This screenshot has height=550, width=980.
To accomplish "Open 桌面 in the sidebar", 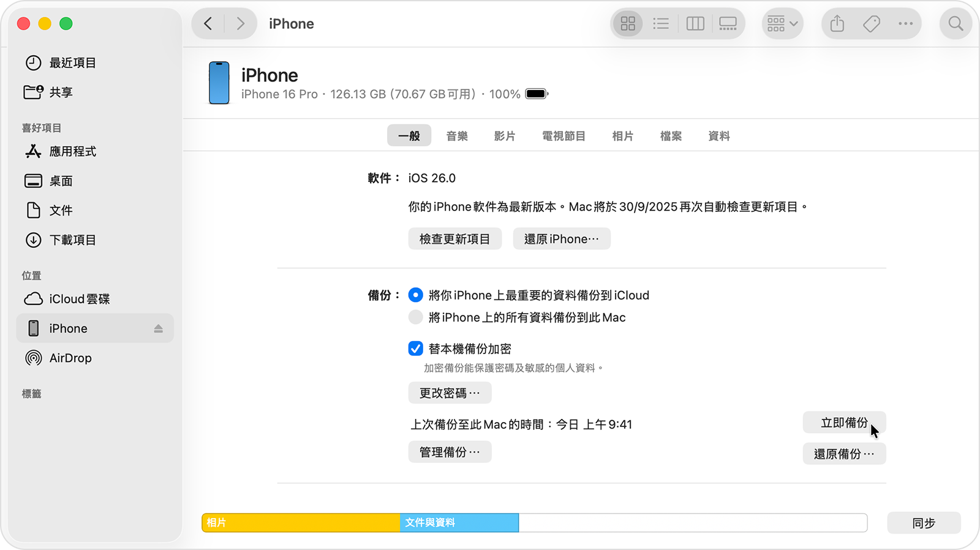I will [95, 181].
